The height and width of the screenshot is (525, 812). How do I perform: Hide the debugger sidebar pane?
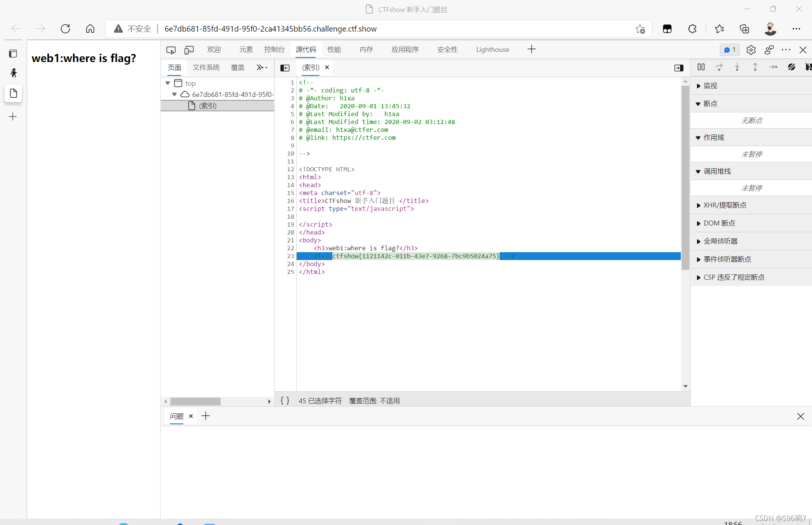click(679, 68)
